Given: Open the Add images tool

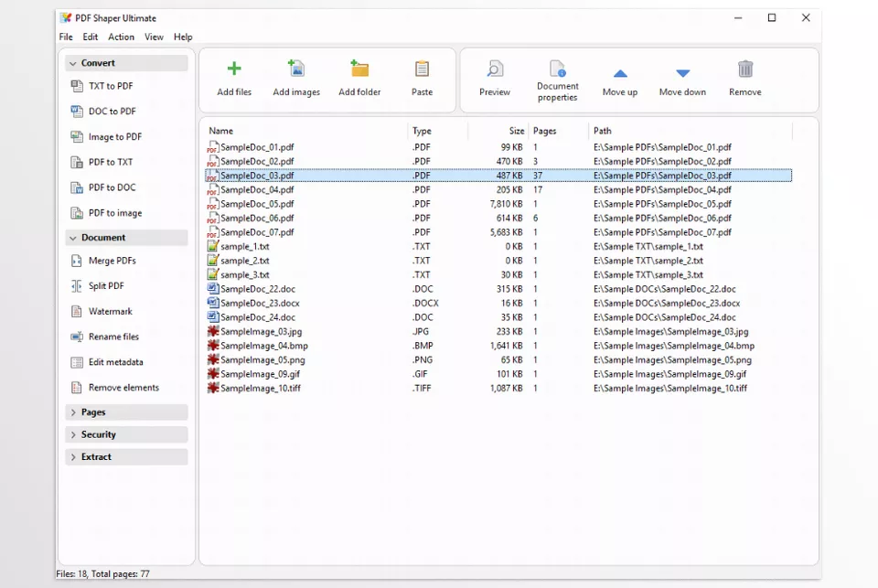Looking at the screenshot, I should tap(296, 69).
